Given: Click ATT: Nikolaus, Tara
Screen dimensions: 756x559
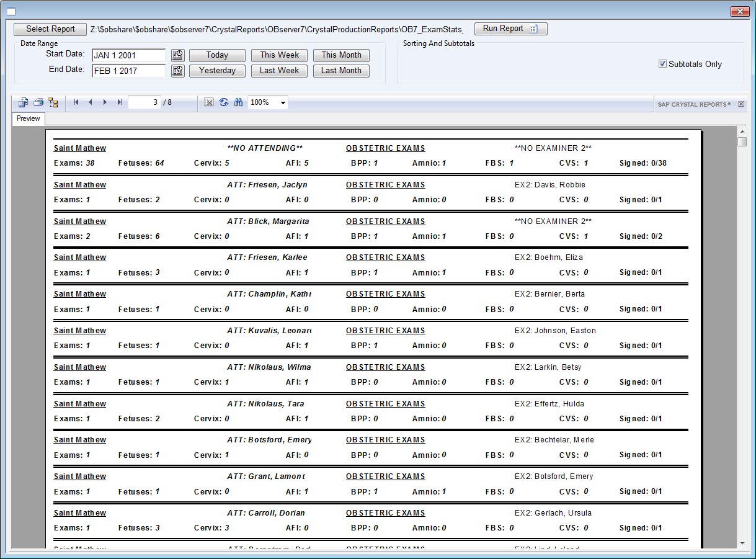Looking at the screenshot, I should [265, 404].
